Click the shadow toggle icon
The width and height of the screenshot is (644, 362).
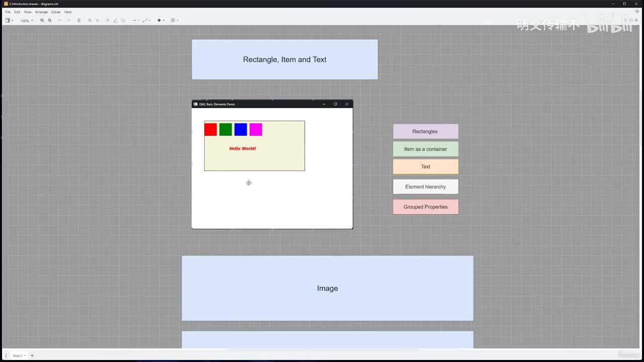(x=123, y=21)
